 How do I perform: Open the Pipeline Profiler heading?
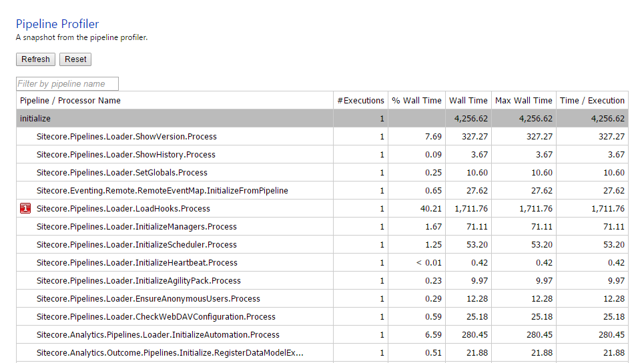click(57, 24)
